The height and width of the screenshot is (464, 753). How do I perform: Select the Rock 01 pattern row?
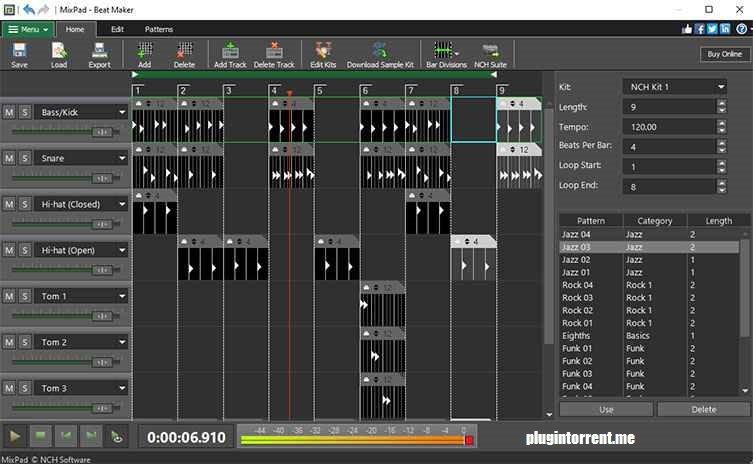point(649,323)
